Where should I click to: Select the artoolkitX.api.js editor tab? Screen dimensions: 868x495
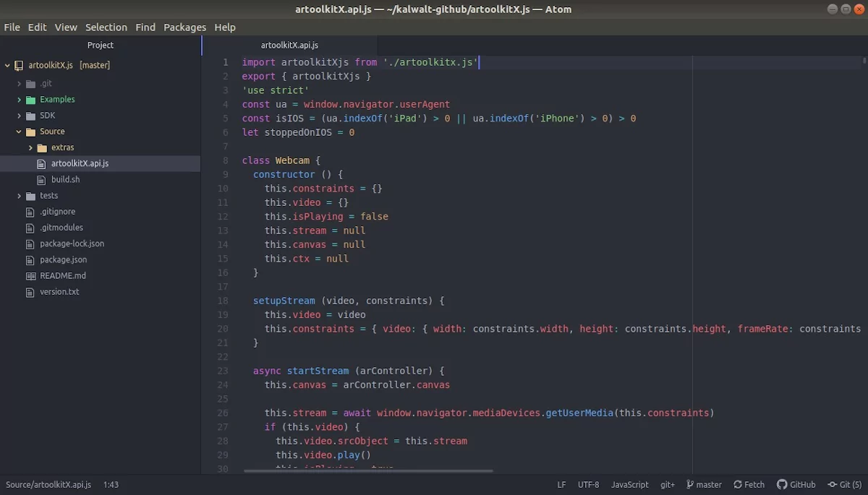[289, 45]
